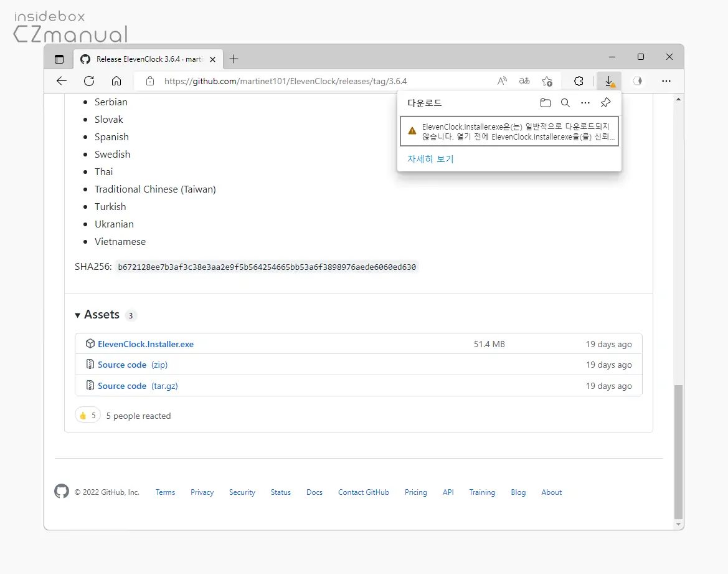
Task: Select the Release ElevenClock 3.6.4 tab
Action: click(x=149, y=59)
